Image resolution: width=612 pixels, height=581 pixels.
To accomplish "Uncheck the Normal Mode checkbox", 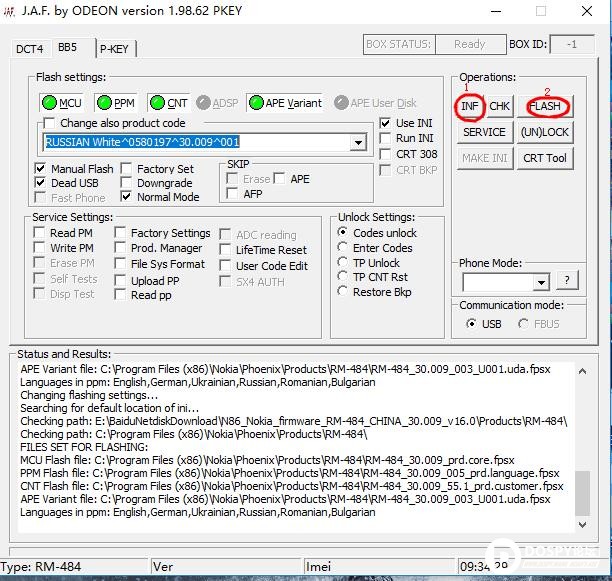I will 126,197.
